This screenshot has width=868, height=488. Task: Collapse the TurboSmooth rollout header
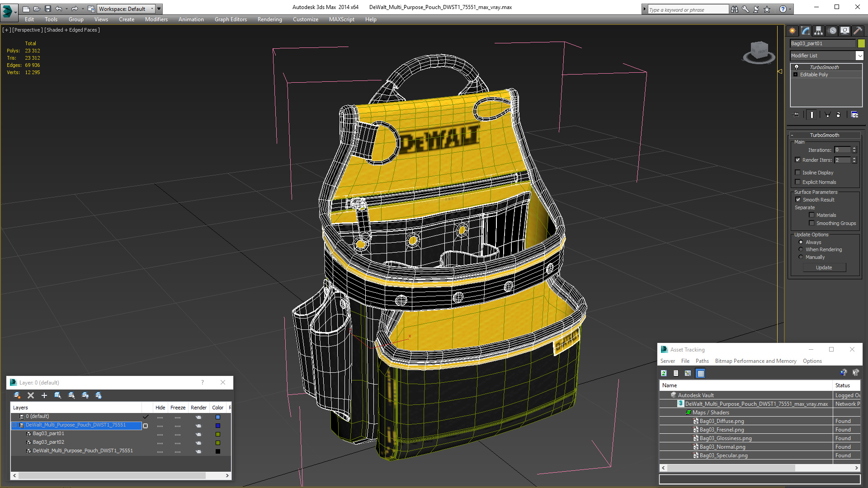pos(825,135)
